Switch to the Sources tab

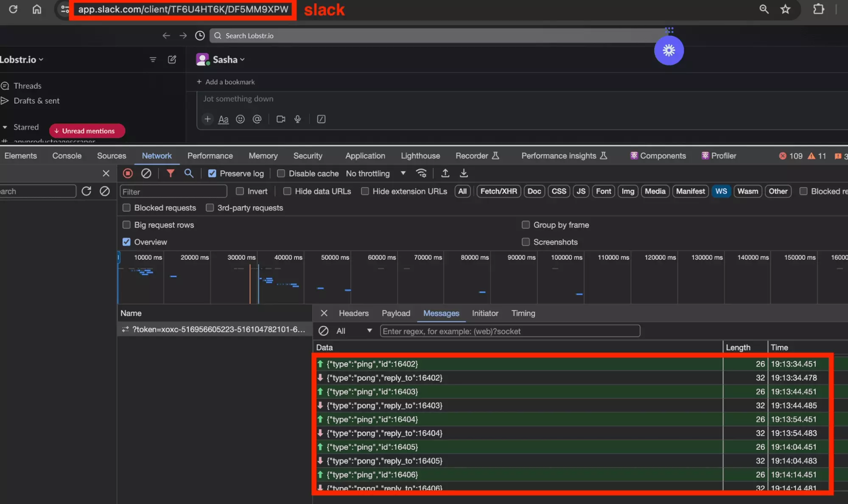click(112, 156)
